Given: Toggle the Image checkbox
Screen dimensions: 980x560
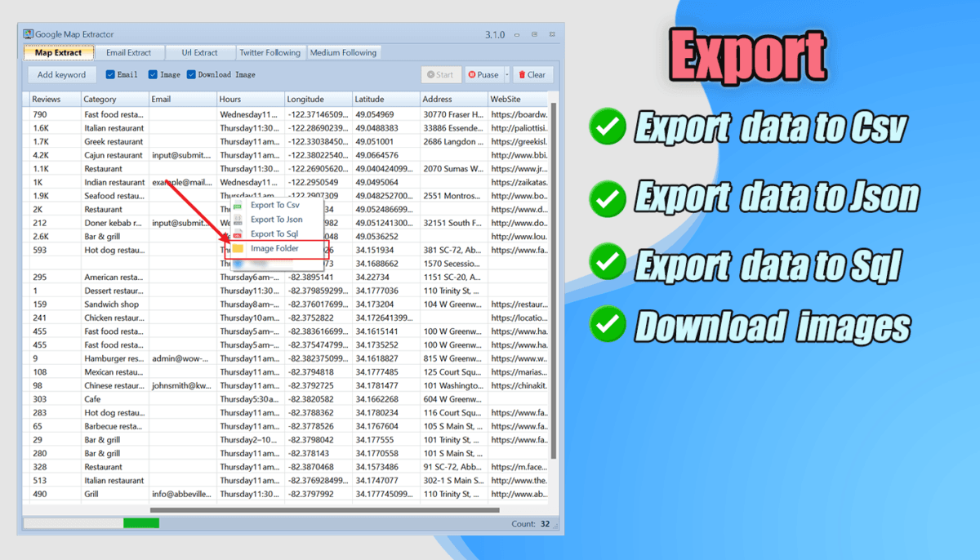Looking at the screenshot, I should 153,75.
